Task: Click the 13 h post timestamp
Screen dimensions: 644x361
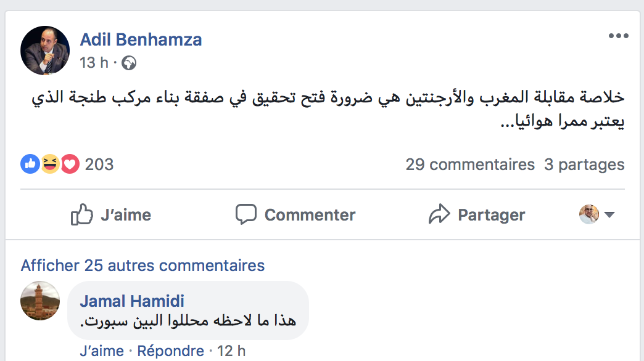Action: click(93, 63)
